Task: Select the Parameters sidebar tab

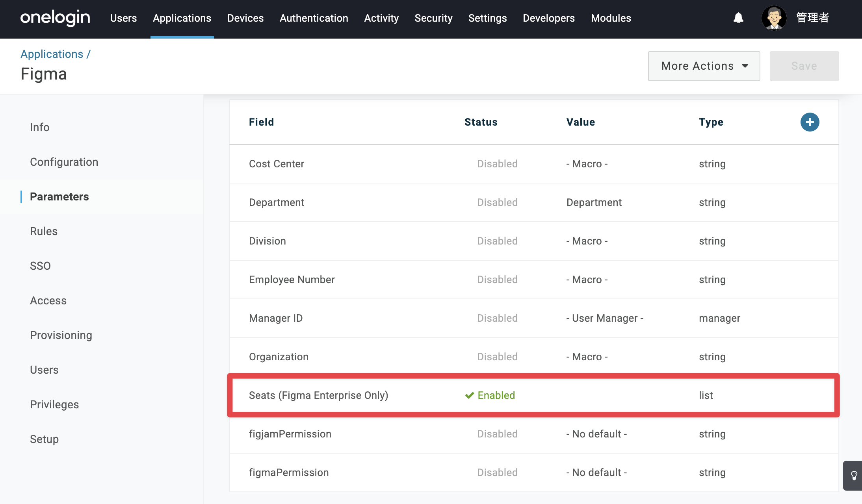Action: point(59,196)
